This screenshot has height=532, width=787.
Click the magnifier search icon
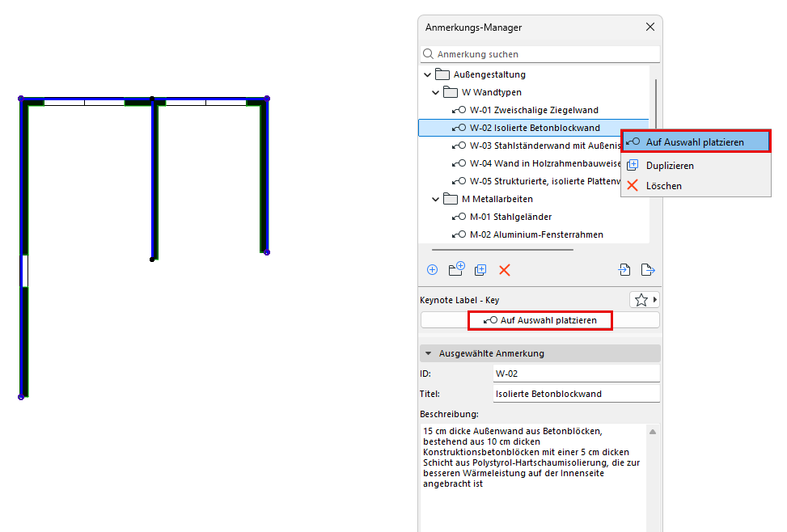(x=428, y=53)
